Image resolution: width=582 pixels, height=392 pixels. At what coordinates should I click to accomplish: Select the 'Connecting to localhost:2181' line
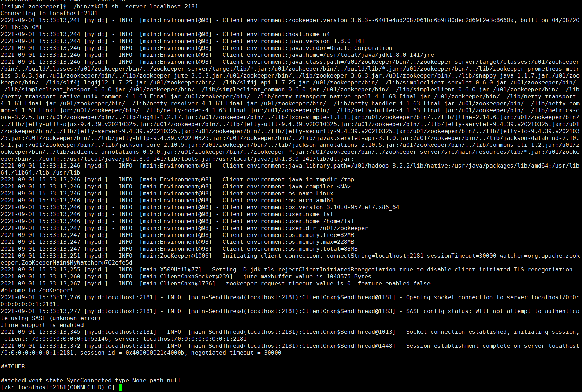(x=49, y=13)
